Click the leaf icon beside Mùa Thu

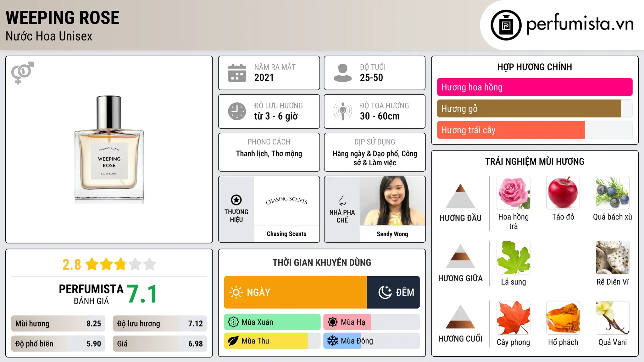[x=233, y=341]
